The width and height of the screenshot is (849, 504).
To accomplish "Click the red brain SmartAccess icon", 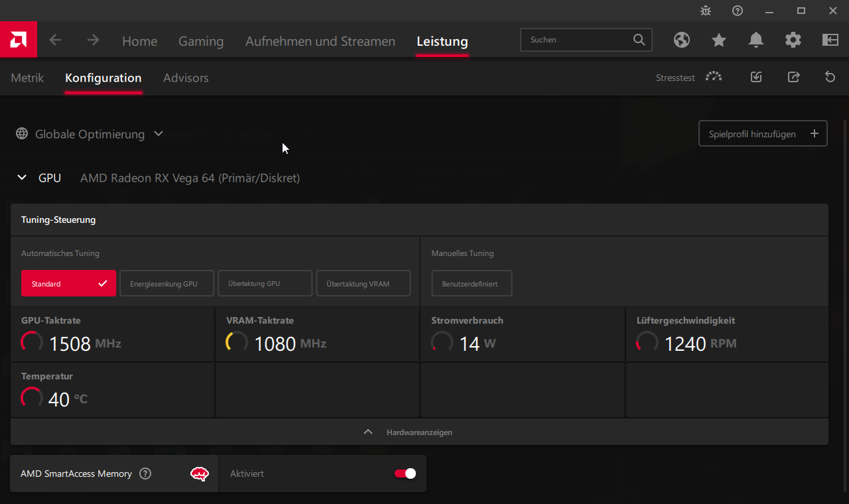I will point(200,473).
